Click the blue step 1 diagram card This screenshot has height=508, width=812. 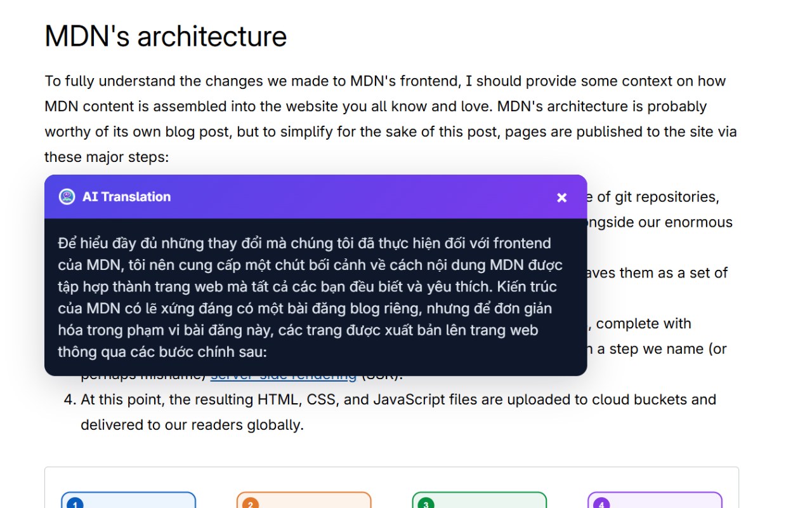(129, 500)
